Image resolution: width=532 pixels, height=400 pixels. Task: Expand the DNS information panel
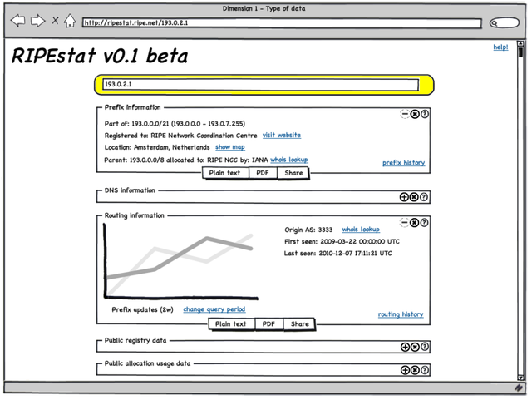coord(404,197)
